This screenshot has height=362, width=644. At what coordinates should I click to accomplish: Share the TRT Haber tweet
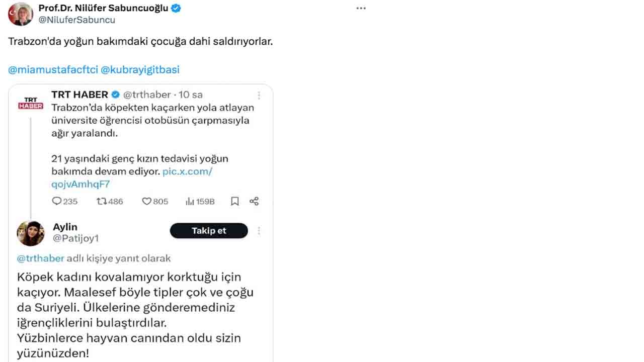pos(254,201)
